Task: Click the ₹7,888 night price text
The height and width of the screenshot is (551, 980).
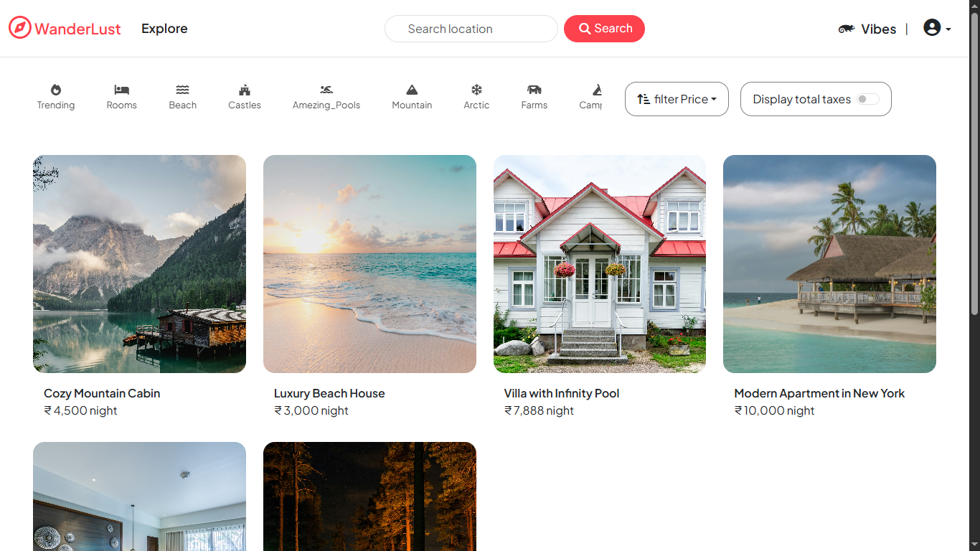Action: pyautogui.click(x=539, y=410)
